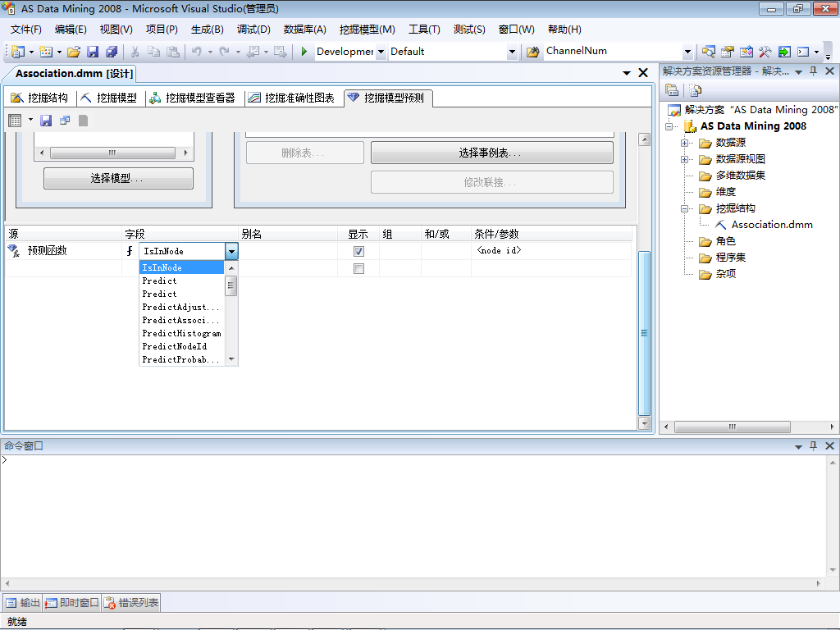The height and width of the screenshot is (630, 840).
Task: Open the 错误列表 tab at the bottom
Action: [x=131, y=603]
